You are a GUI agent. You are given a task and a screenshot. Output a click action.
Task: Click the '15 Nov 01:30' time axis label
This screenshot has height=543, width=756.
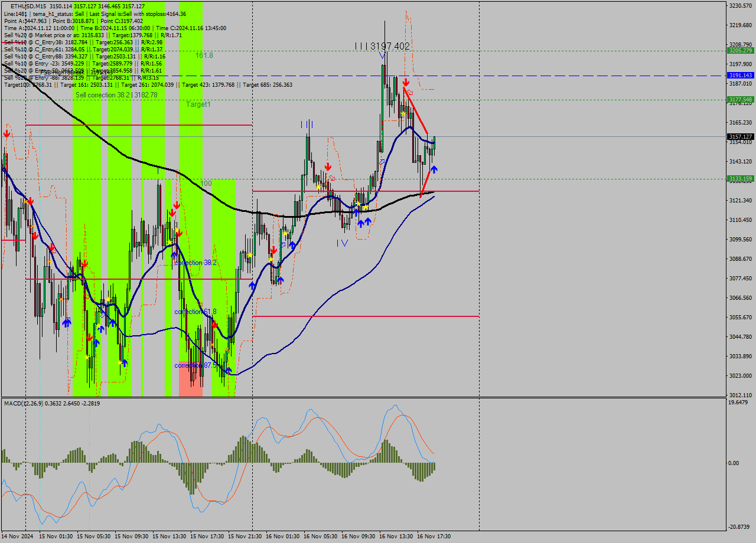(56, 537)
